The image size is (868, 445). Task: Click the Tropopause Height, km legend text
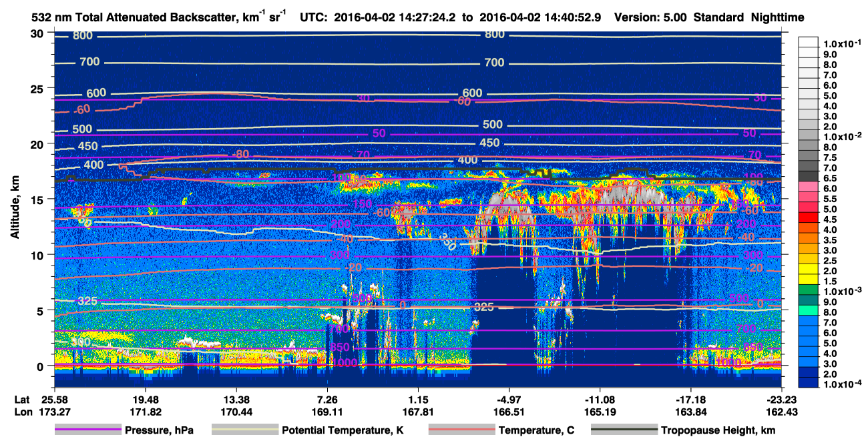(718, 430)
